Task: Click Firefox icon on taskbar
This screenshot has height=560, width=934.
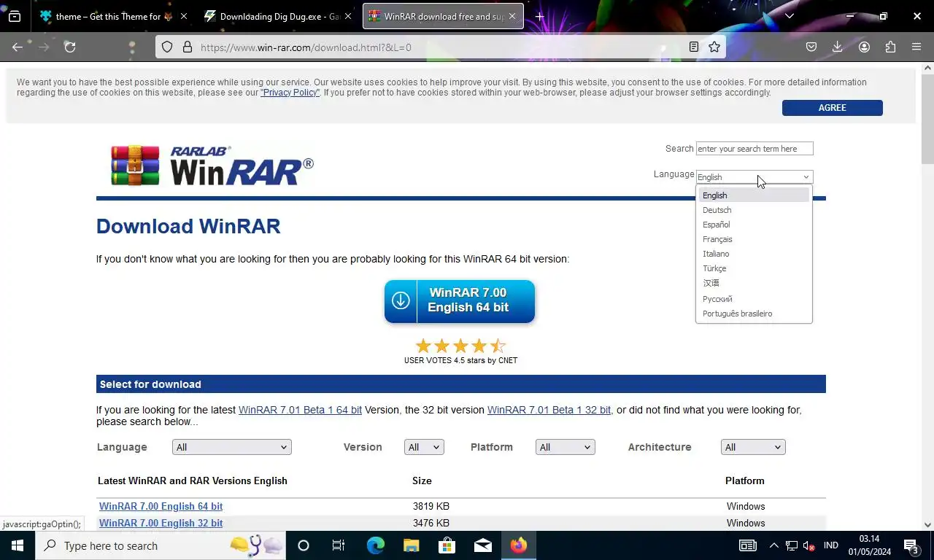Action: (x=519, y=545)
